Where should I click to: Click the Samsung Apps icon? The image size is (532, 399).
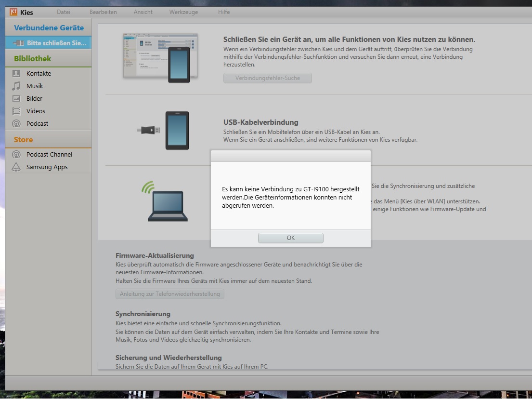[x=16, y=167]
